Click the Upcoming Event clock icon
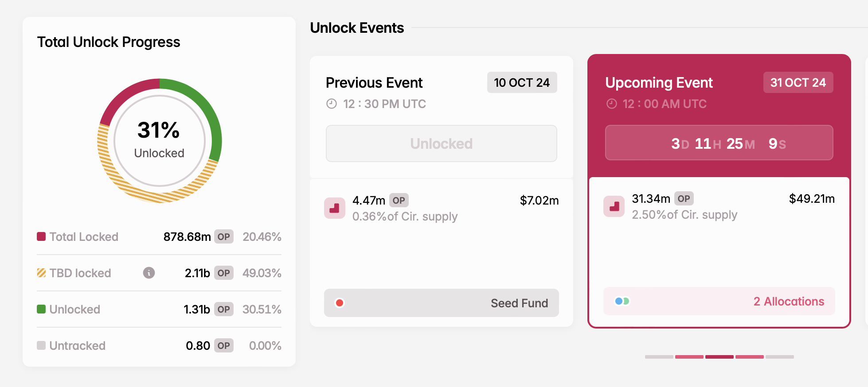This screenshot has height=387, width=868. [612, 104]
